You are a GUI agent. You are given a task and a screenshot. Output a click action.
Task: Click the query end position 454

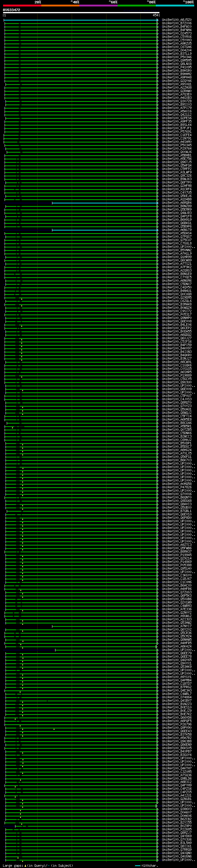pos(155,15)
